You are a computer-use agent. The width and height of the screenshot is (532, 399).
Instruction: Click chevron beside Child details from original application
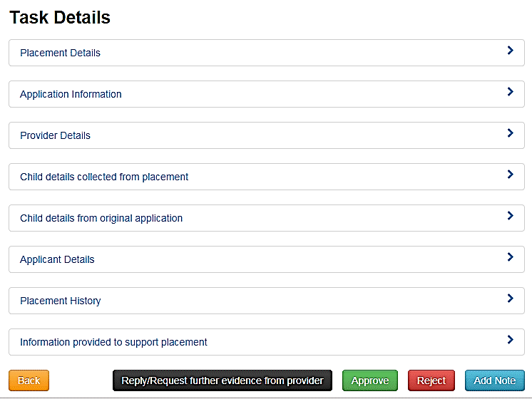coord(510,216)
